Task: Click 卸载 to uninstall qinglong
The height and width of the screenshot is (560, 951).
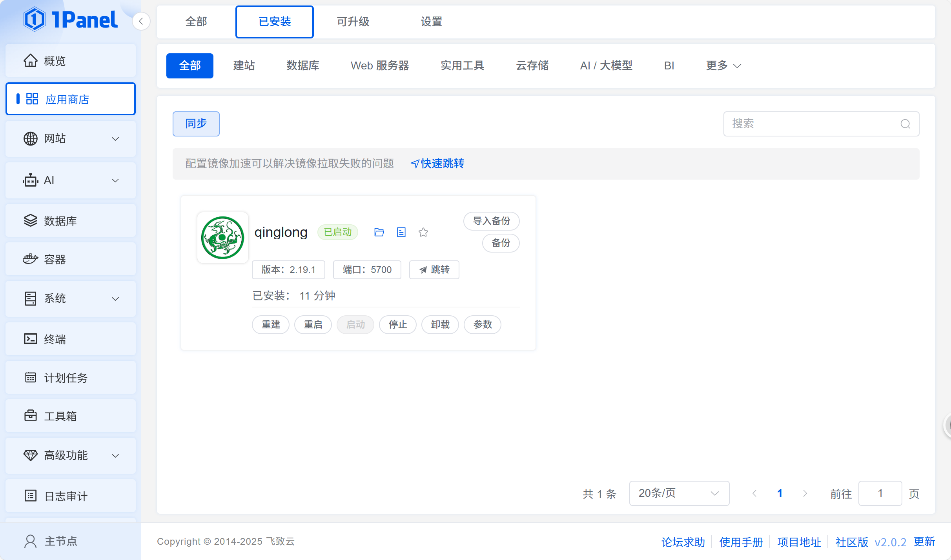Action: pos(440,324)
